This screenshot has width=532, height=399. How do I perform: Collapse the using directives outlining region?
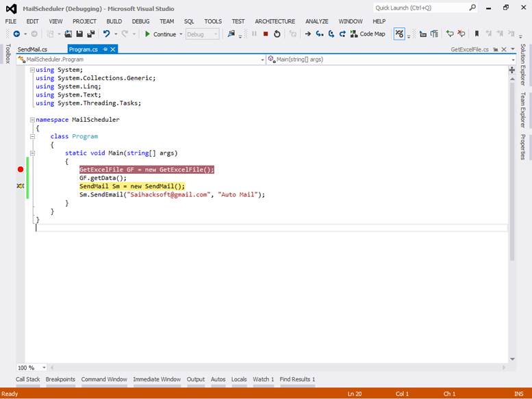click(32, 70)
